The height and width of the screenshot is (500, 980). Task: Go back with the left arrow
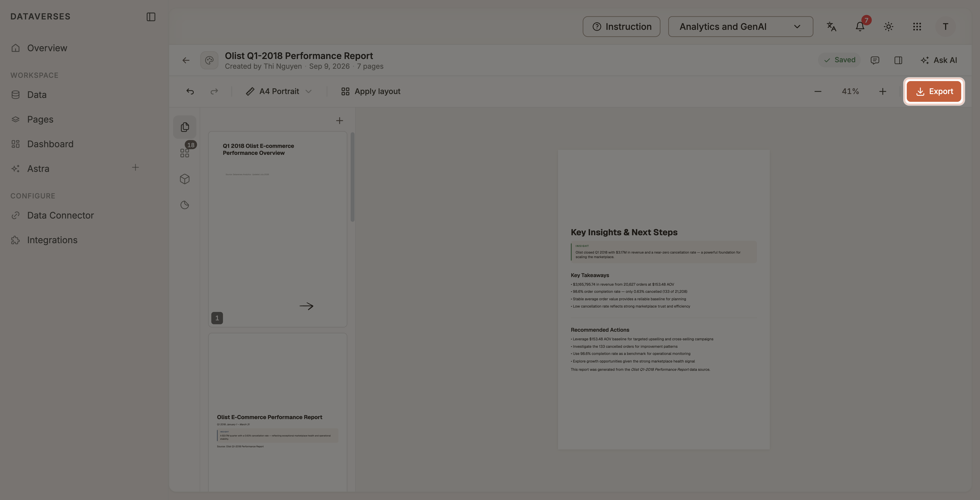click(186, 60)
